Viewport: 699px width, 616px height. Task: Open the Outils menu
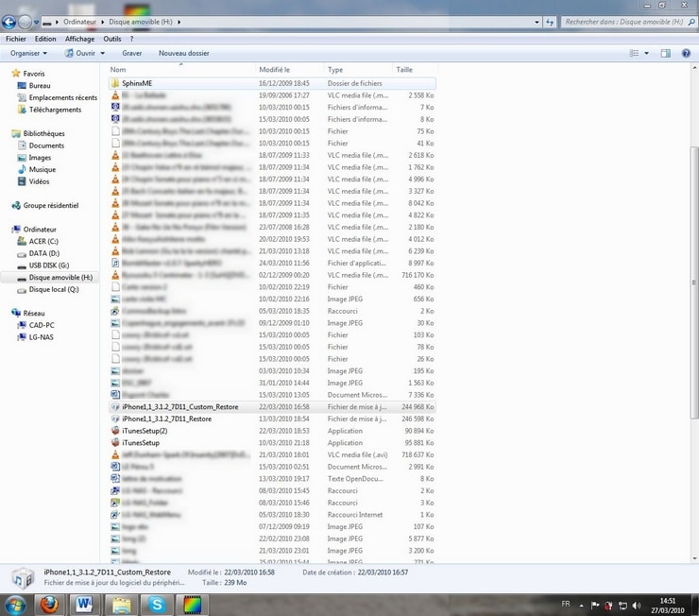click(x=112, y=40)
